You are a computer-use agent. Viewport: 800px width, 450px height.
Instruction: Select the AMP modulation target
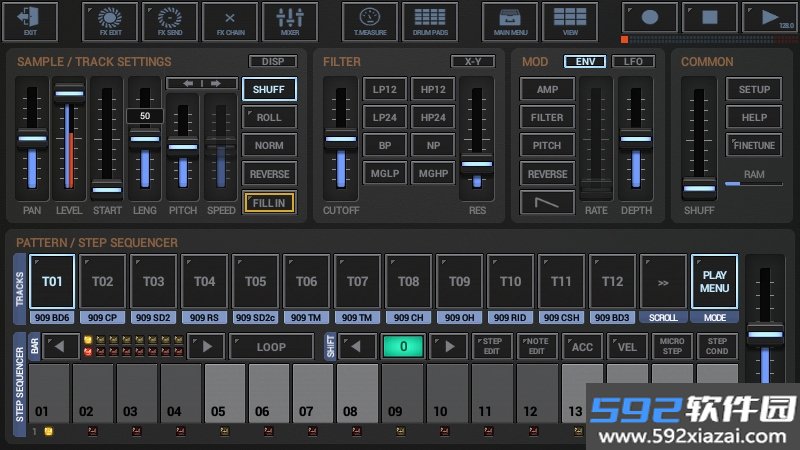tap(547, 89)
